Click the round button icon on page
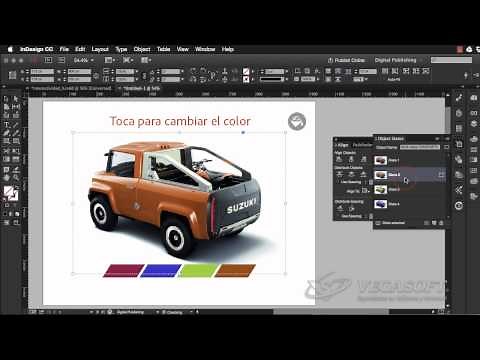 pos(297,121)
